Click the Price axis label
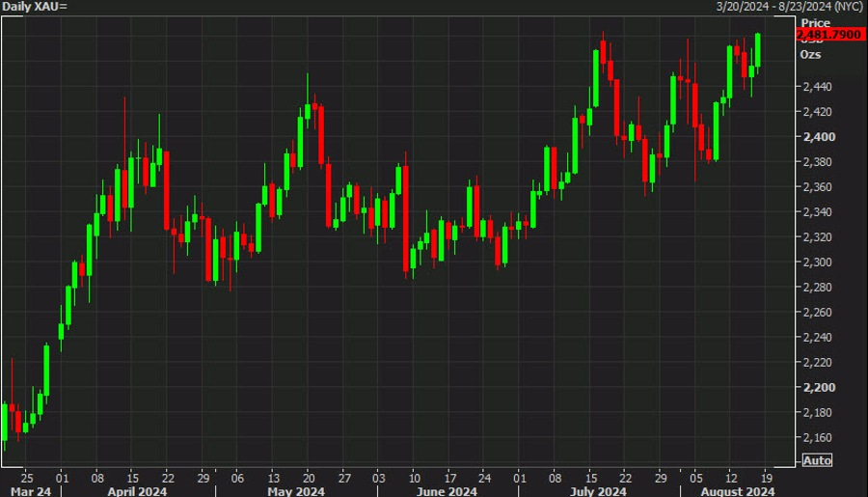 (x=815, y=23)
